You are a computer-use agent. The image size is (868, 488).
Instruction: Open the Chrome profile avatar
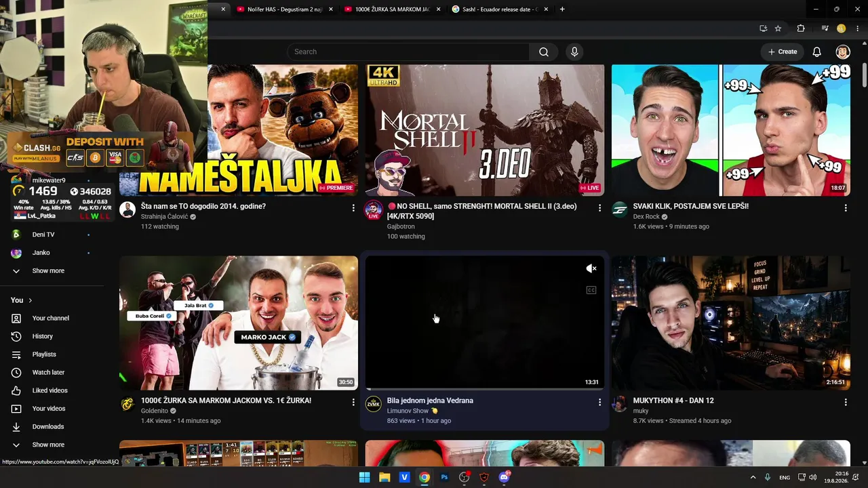click(842, 28)
